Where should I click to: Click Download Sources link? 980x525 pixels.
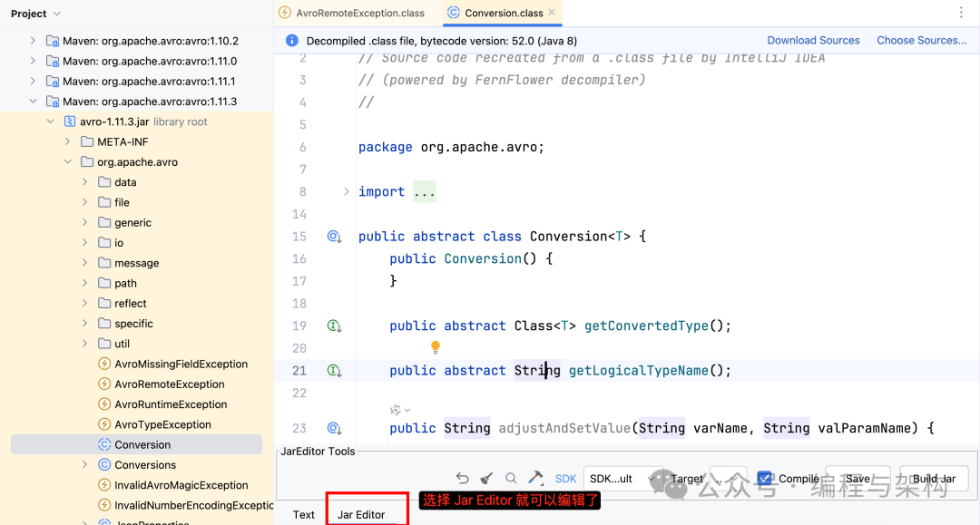813,41
